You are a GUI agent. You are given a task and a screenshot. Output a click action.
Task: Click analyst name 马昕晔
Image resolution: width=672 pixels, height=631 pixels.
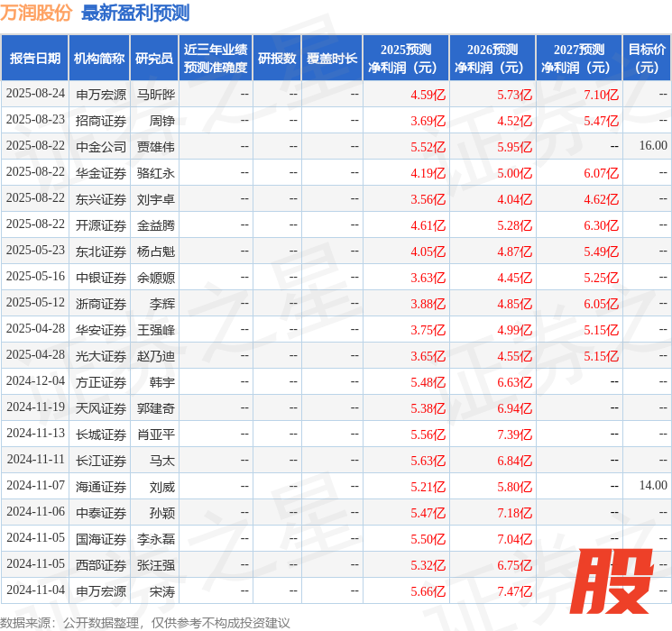pos(156,94)
